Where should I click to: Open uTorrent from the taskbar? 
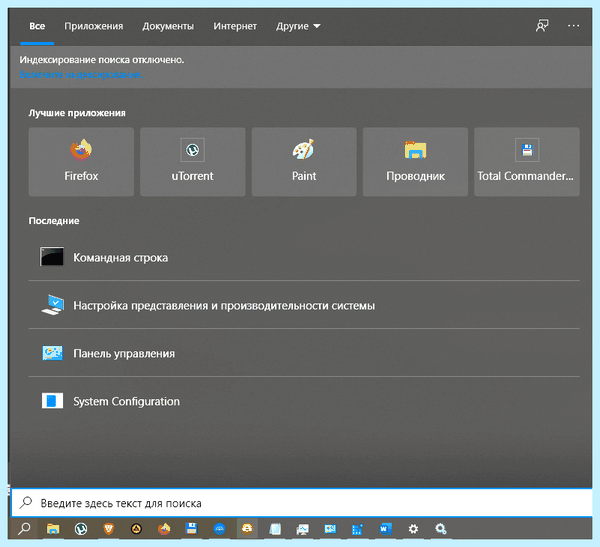coord(81,529)
